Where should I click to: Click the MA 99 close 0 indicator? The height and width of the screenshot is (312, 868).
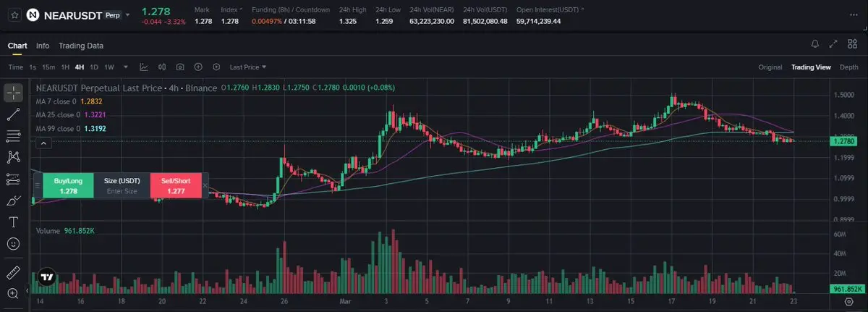coord(70,129)
